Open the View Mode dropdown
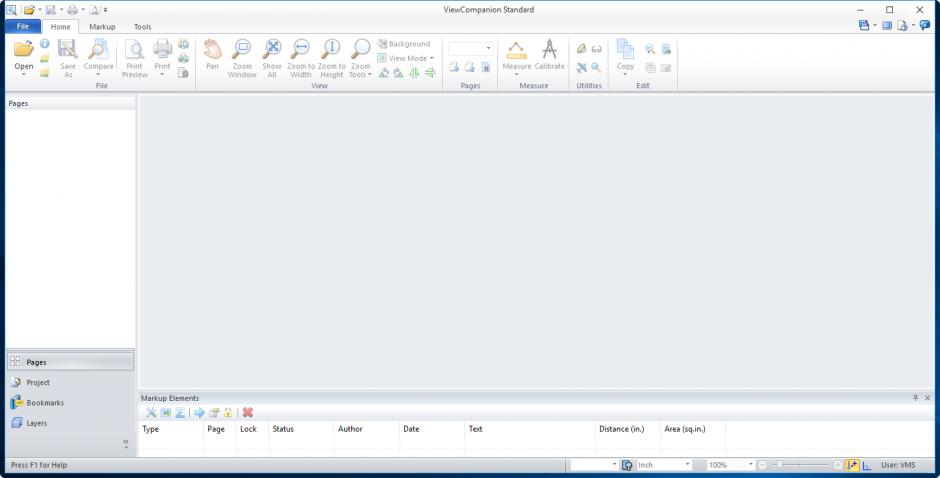Viewport: 940px width, 478px height. pos(405,58)
